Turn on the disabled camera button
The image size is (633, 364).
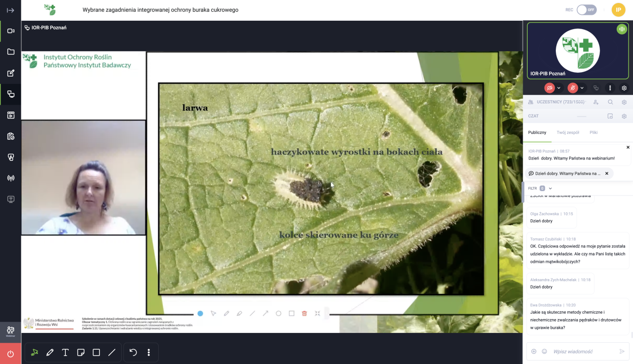click(549, 88)
